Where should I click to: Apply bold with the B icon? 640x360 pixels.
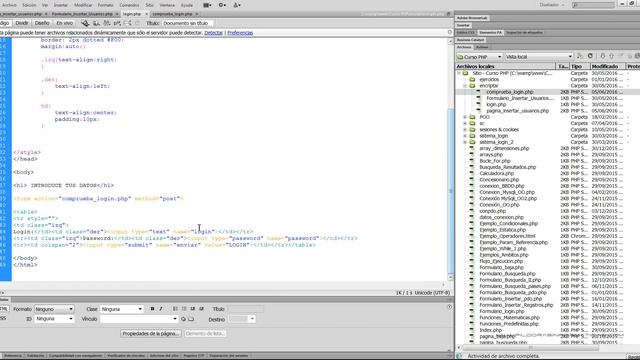pyautogui.click(x=152, y=309)
